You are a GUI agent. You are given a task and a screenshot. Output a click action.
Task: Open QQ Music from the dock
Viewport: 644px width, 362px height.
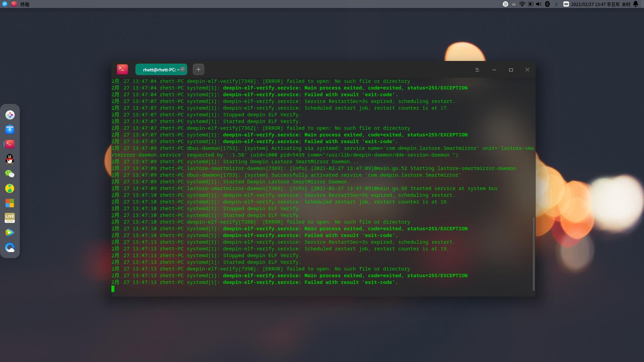10,188
